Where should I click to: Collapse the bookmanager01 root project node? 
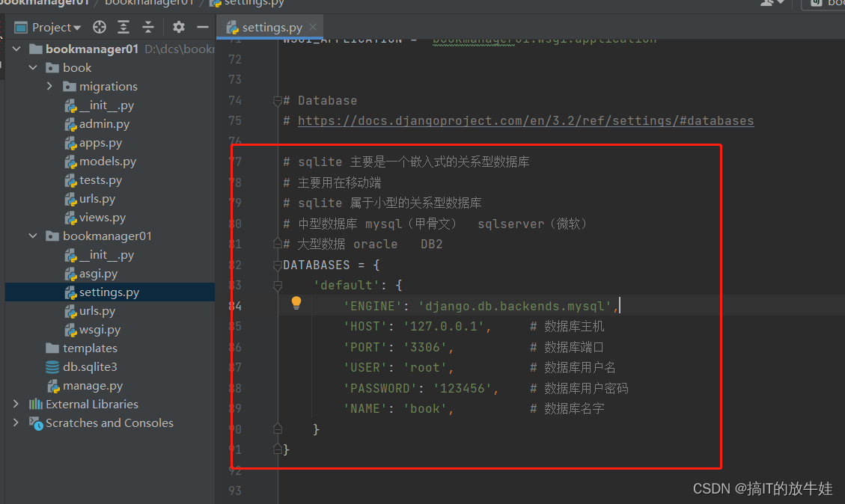16,49
